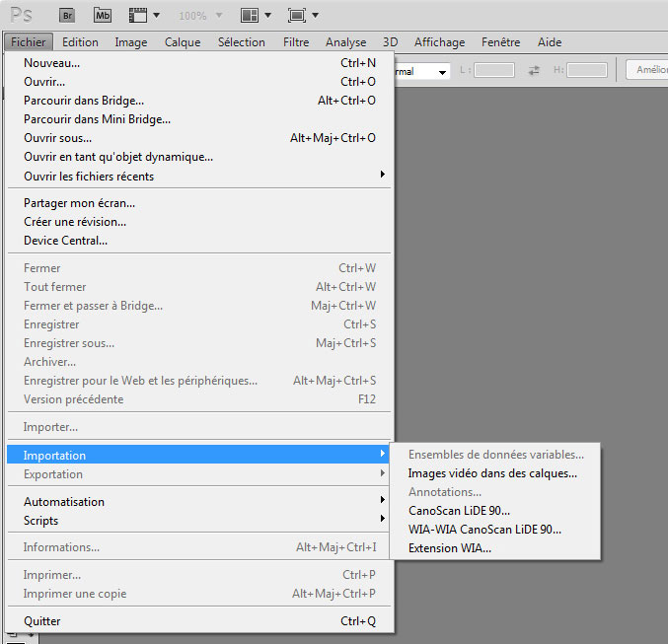Expand the Exportation submenu
Image resolution: width=668 pixels, height=644 pixels.
click(x=199, y=474)
